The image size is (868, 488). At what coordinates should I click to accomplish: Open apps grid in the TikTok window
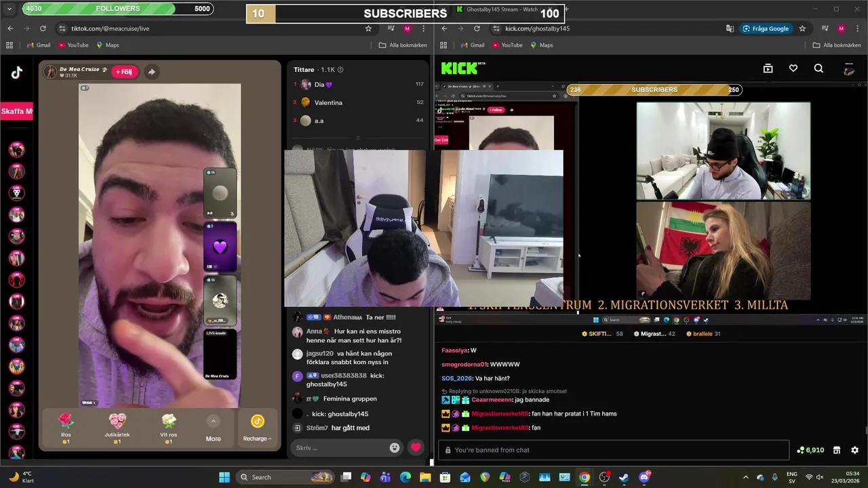(x=9, y=45)
